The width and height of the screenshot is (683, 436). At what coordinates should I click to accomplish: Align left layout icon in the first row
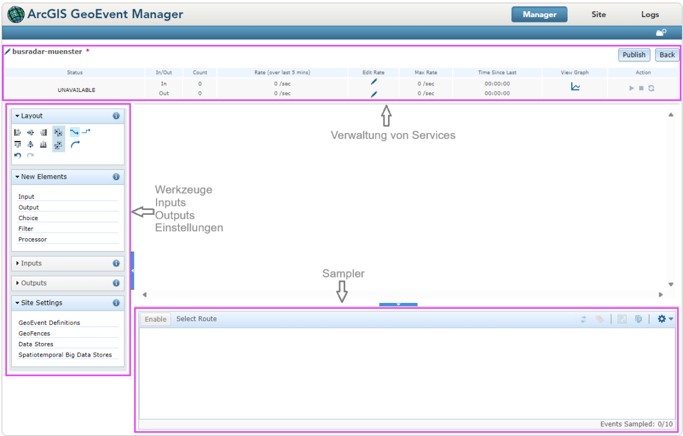pos(17,132)
